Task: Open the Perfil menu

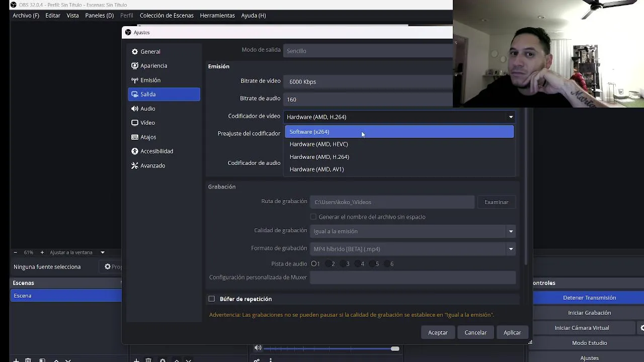Action: coord(127,16)
